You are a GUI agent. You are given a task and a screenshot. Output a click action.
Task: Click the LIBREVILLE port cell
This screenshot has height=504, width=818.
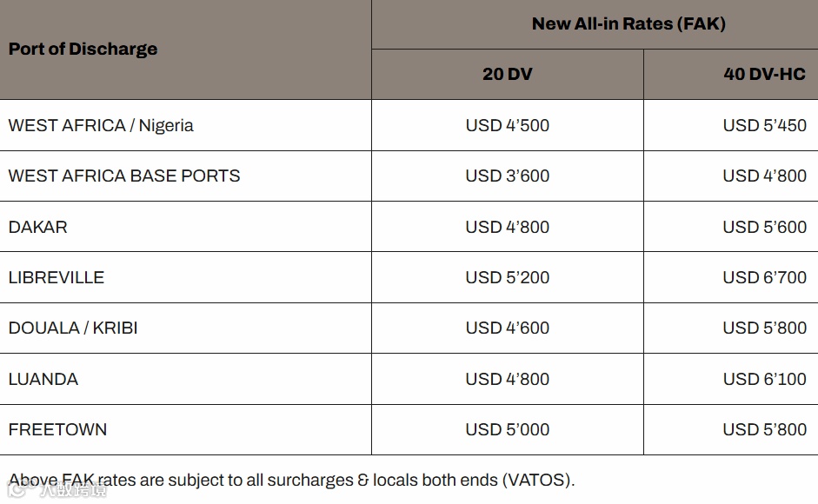pyautogui.click(x=57, y=277)
